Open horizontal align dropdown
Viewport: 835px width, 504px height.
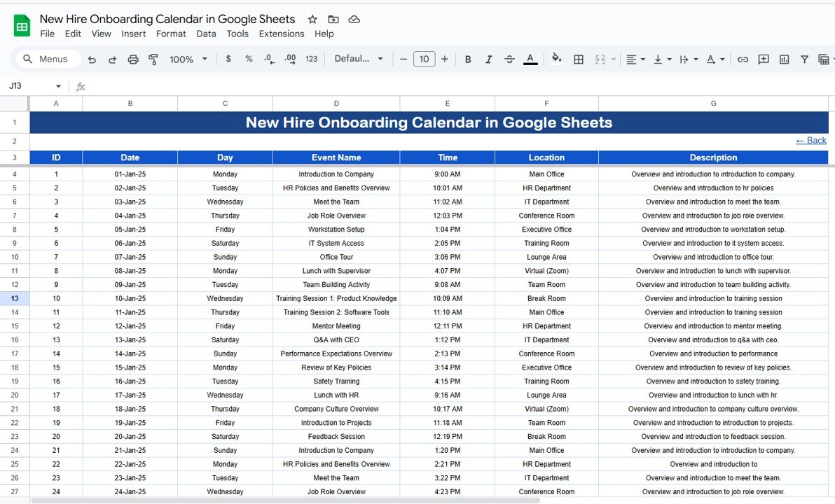pos(635,59)
